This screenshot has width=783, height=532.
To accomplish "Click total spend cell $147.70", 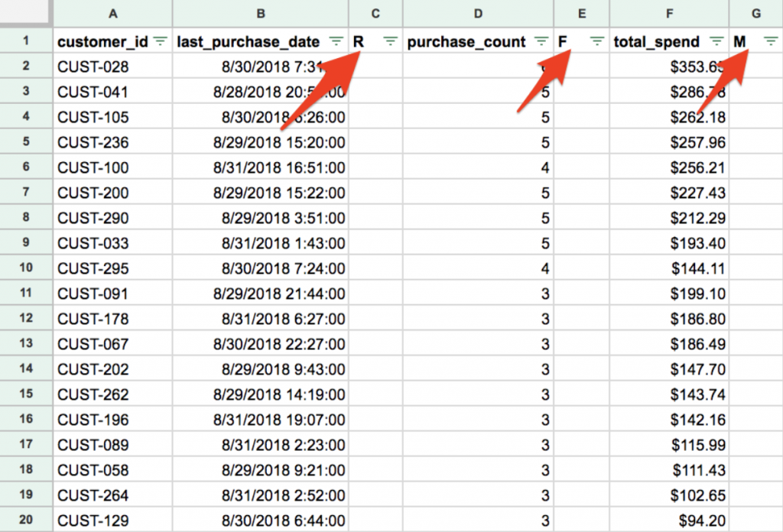I will tap(669, 368).
